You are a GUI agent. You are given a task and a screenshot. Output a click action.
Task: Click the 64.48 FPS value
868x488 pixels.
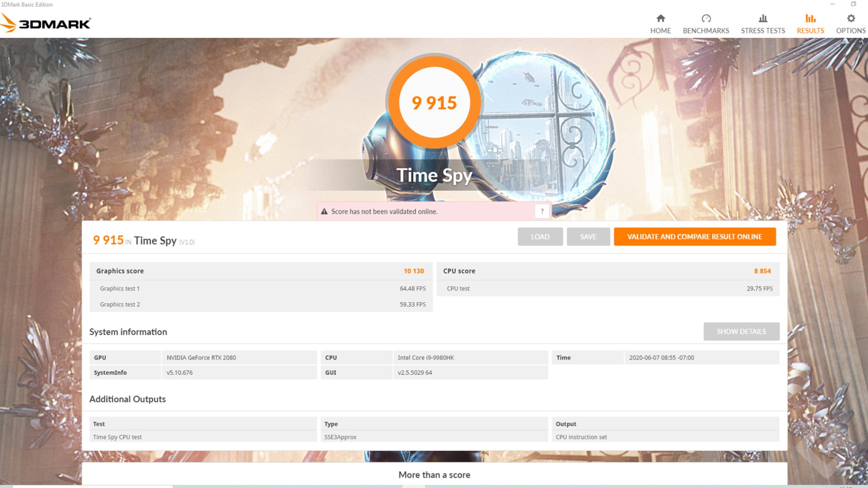pos(413,288)
